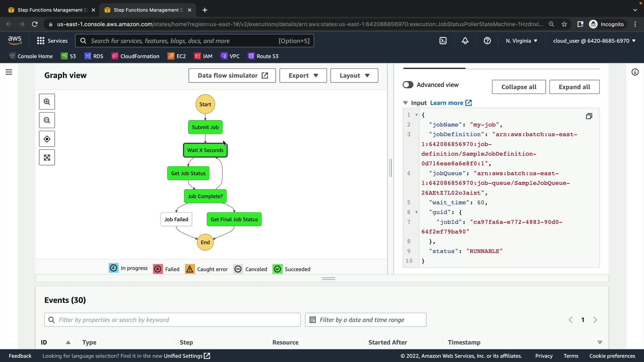Open AWS CloudShell icon in header
The width and height of the screenshot is (644, 362).
coord(443,41)
